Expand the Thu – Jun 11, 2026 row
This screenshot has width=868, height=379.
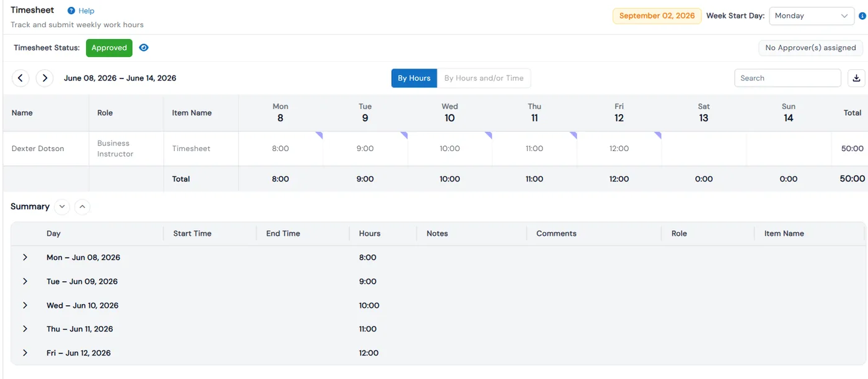[x=25, y=329]
